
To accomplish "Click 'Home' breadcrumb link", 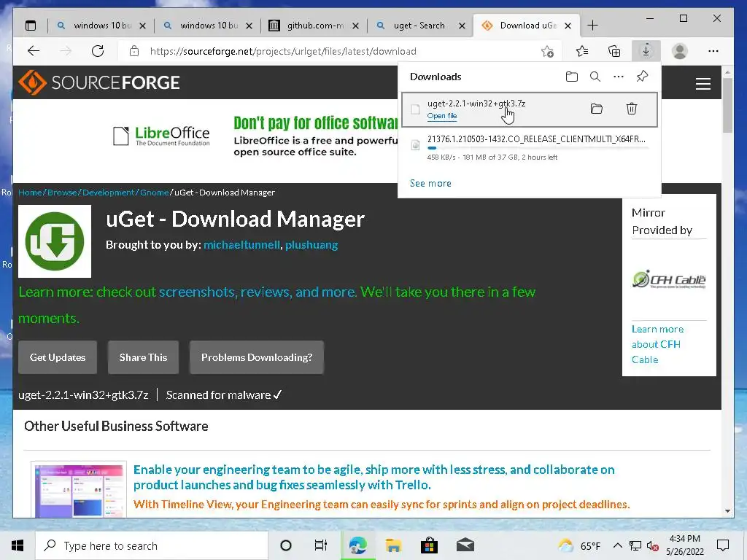I will (30, 192).
